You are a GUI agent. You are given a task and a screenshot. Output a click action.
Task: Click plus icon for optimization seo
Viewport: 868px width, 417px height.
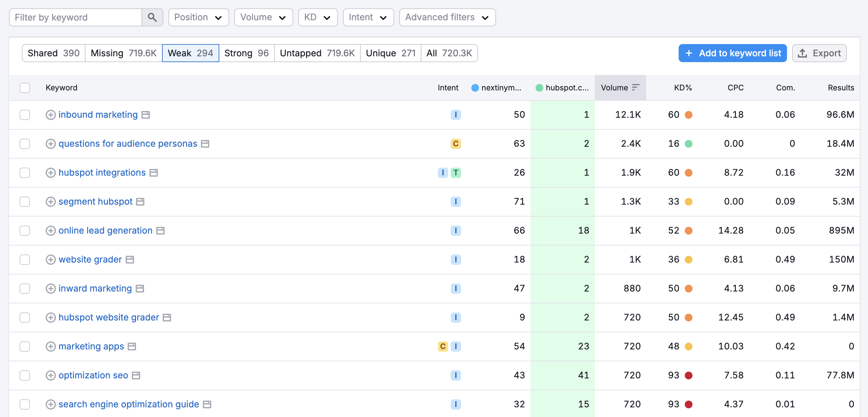[50, 376]
